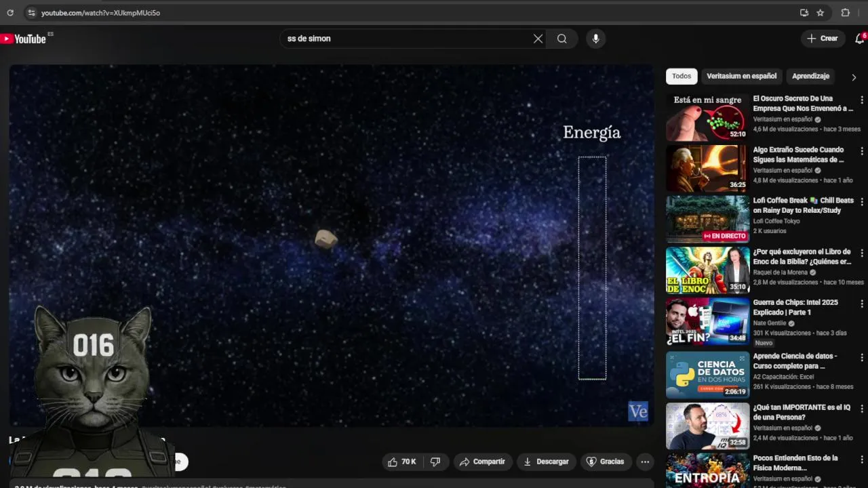Start voice search with microphone icon
The image size is (868, 488).
[595, 39]
